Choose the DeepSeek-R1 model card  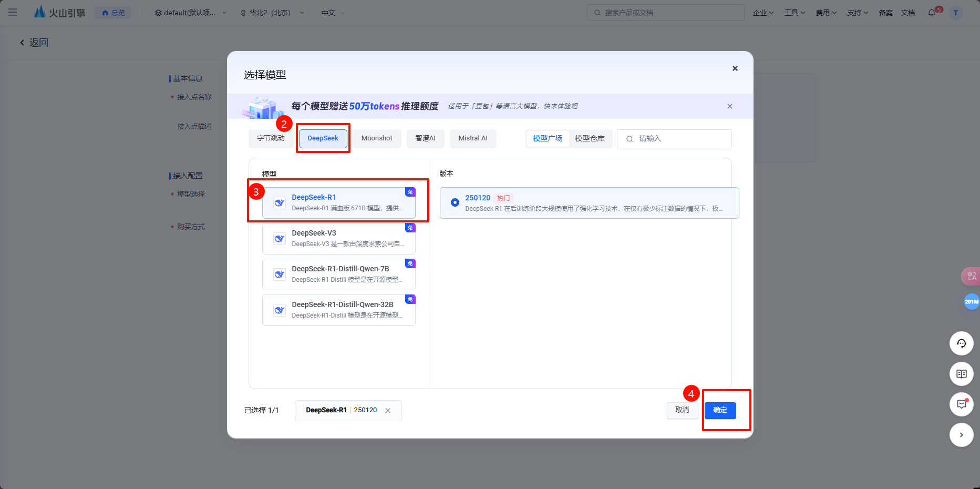[x=339, y=203]
